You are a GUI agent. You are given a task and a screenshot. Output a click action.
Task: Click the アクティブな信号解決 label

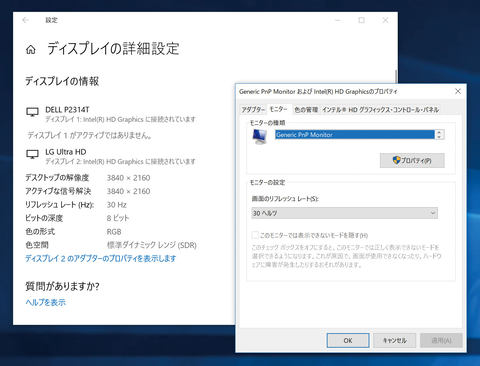point(58,191)
